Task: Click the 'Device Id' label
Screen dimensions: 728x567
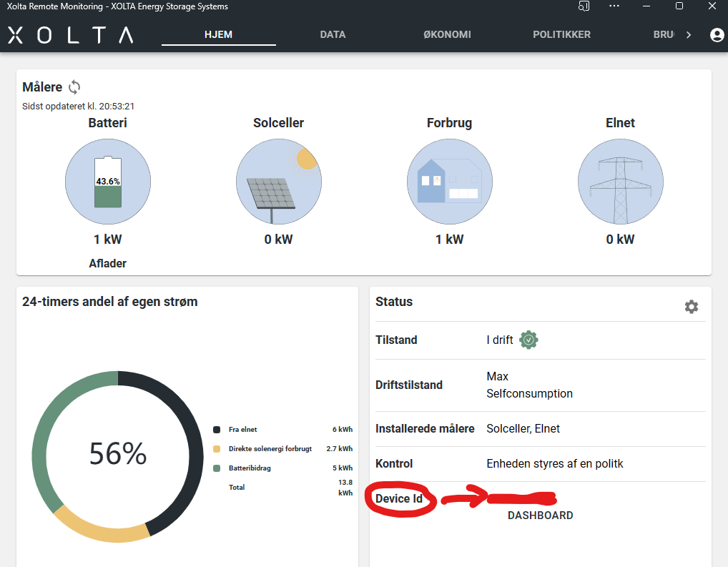Action: [x=399, y=499]
